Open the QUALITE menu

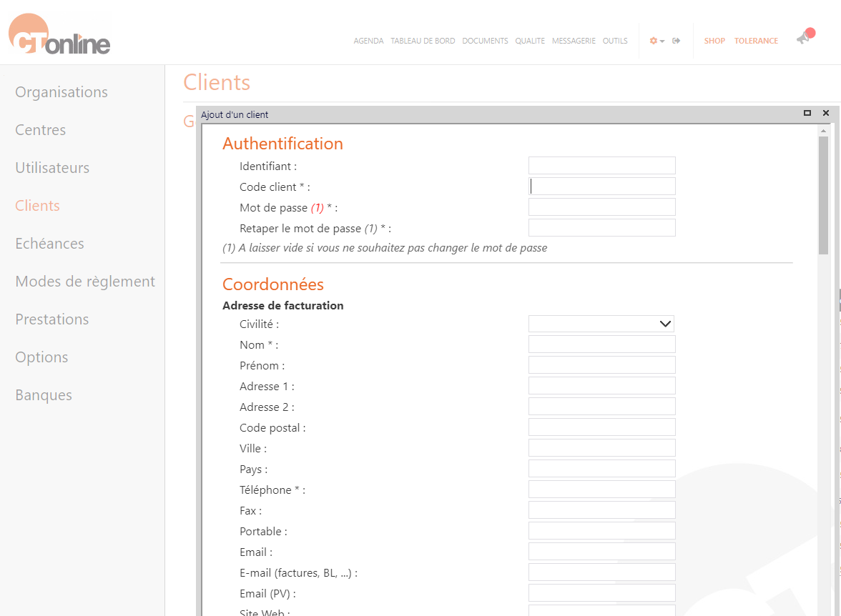529,41
